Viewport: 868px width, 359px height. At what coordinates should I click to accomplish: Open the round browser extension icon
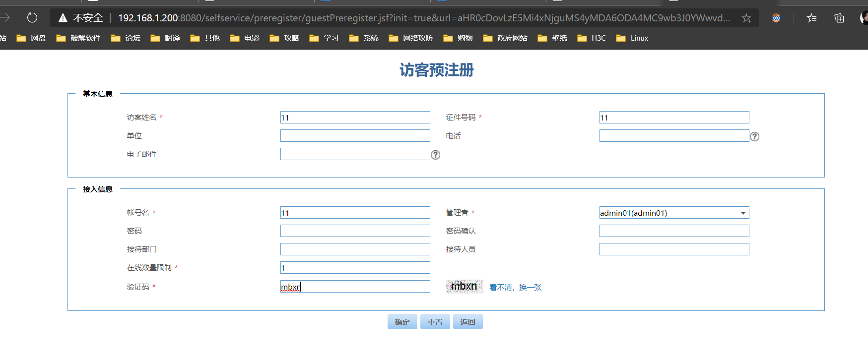pyautogui.click(x=776, y=18)
